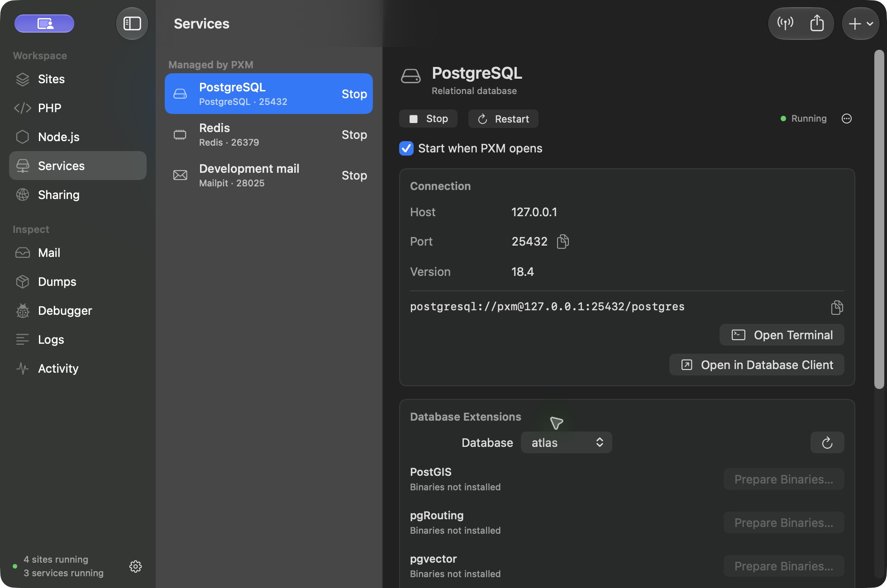This screenshot has width=887, height=588.
Task: Click the host value 127.0.0.1
Action: (534, 212)
